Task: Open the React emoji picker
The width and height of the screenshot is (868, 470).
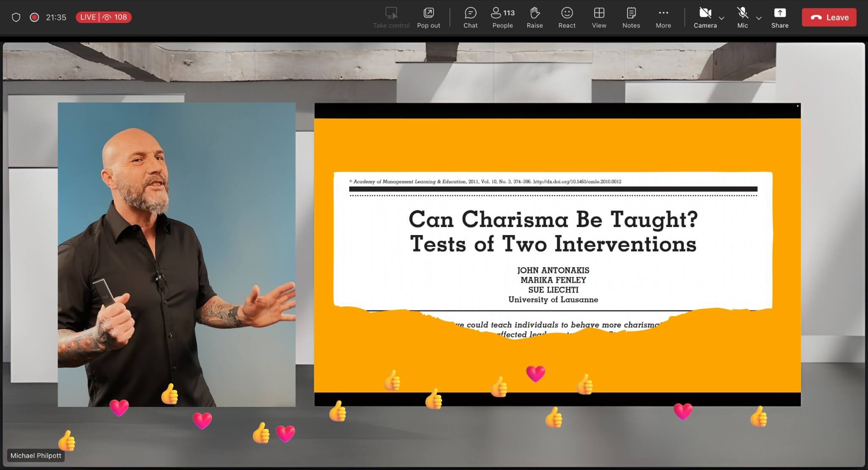Action: coord(567,17)
